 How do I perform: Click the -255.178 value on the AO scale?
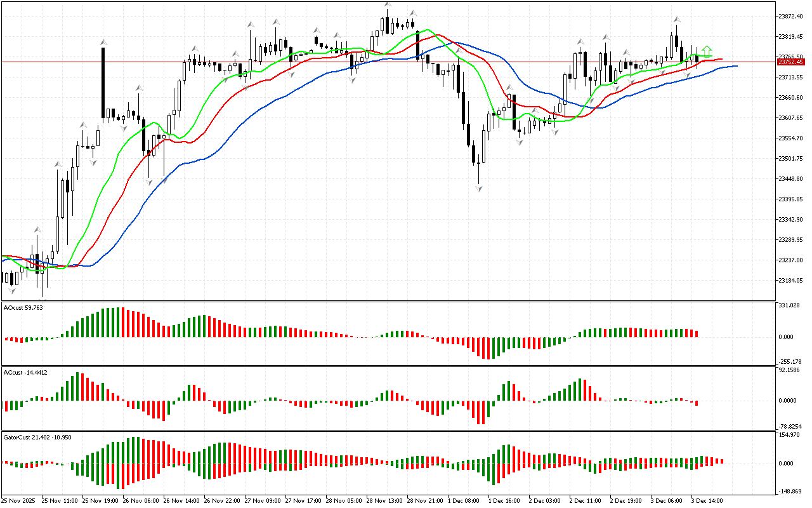click(x=789, y=361)
